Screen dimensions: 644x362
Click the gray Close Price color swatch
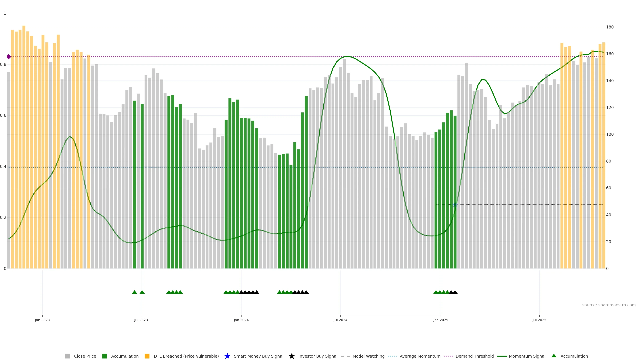point(67,356)
